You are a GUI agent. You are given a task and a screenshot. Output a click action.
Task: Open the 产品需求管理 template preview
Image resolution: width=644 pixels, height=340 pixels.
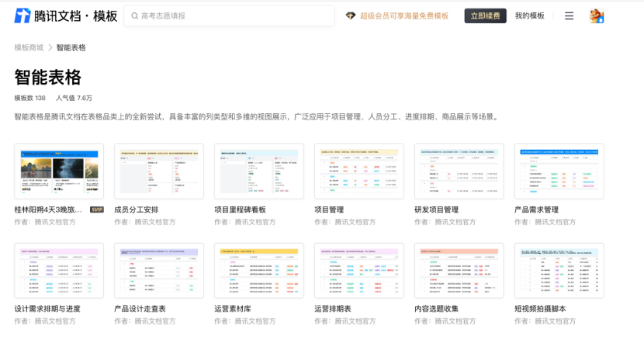[x=559, y=171]
